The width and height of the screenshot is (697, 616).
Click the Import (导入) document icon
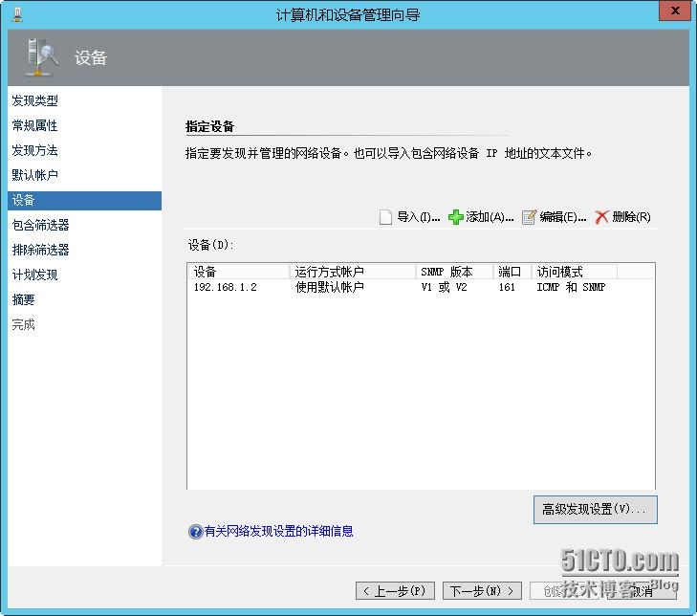[385, 217]
